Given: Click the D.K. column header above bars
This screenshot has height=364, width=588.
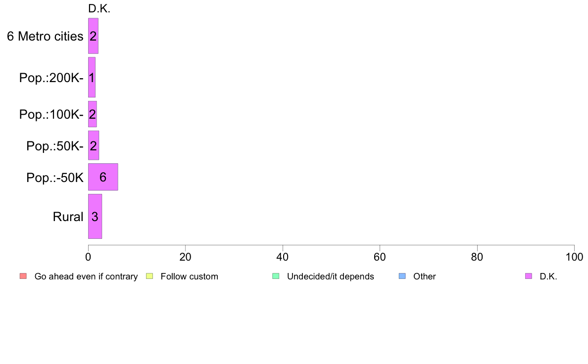Looking at the screenshot, I should (x=99, y=8).
